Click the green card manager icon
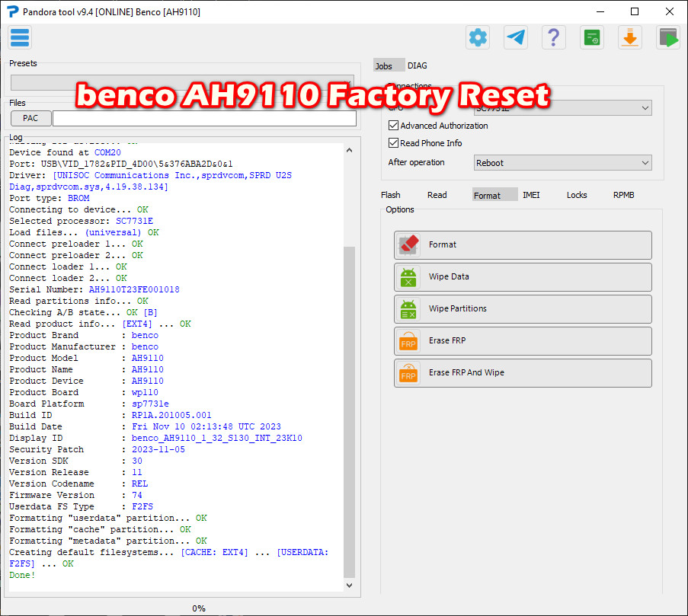This screenshot has width=688, height=616. (x=592, y=38)
